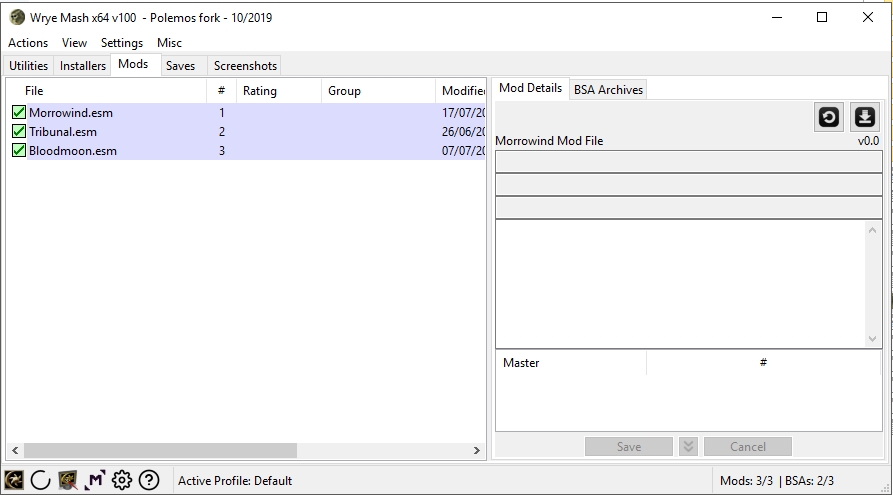Sort mods by the Rating column header

260,91
